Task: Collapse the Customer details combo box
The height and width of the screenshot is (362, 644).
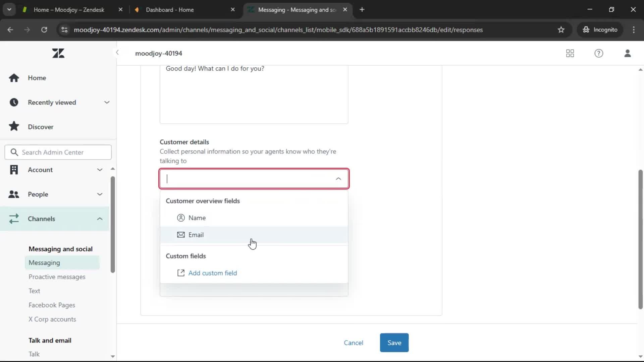Action: tap(338, 179)
